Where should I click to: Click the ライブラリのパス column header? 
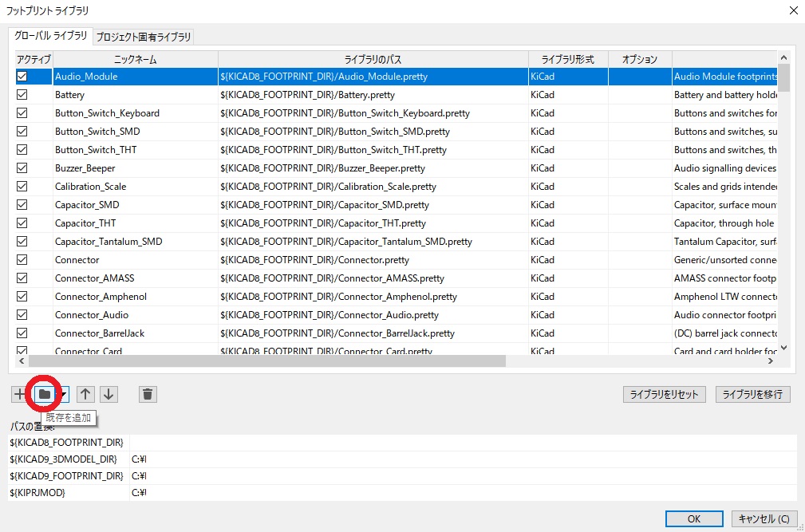click(x=373, y=59)
